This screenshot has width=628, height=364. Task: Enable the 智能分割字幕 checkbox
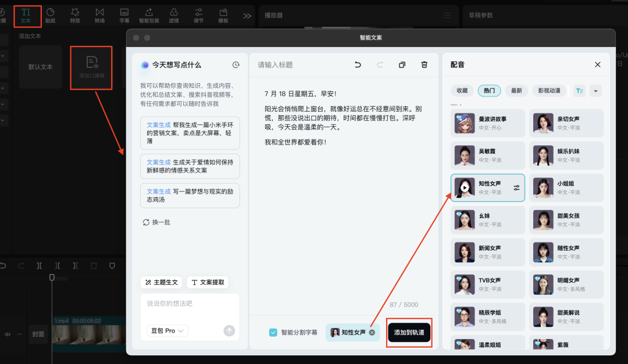click(x=273, y=331)
